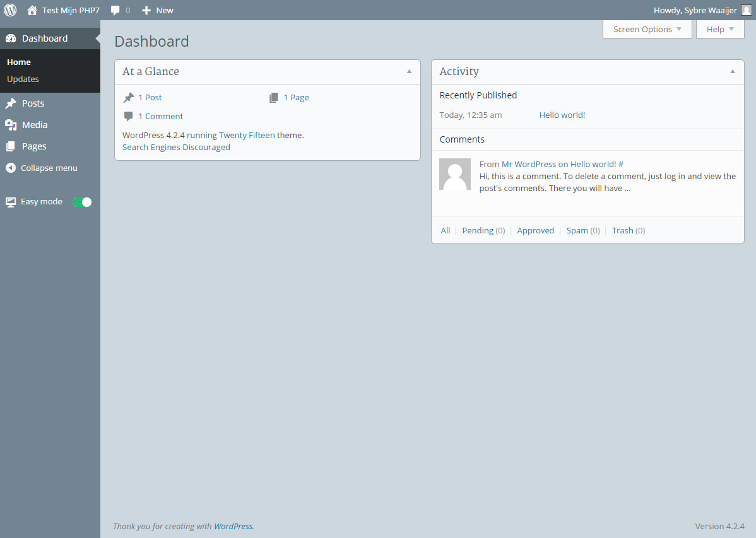
Task: Open the 1 Comment link
Action: coord(160,116)
